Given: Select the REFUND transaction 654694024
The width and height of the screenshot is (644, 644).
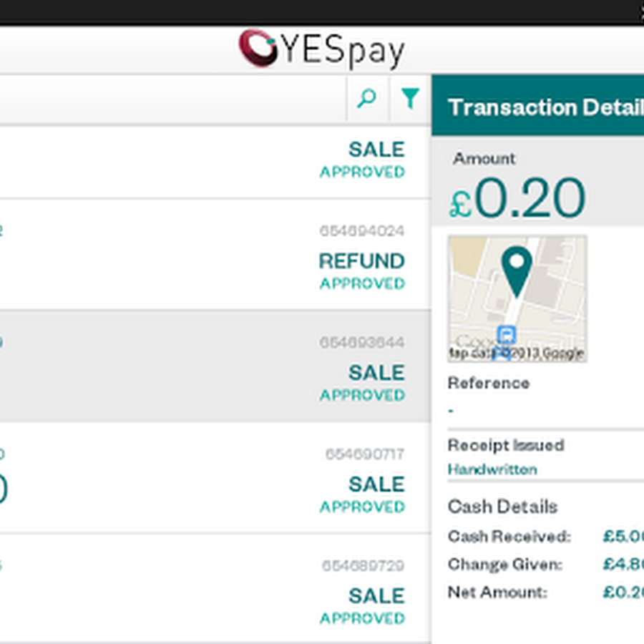Looking at the screenshot, I should (215, 255).
